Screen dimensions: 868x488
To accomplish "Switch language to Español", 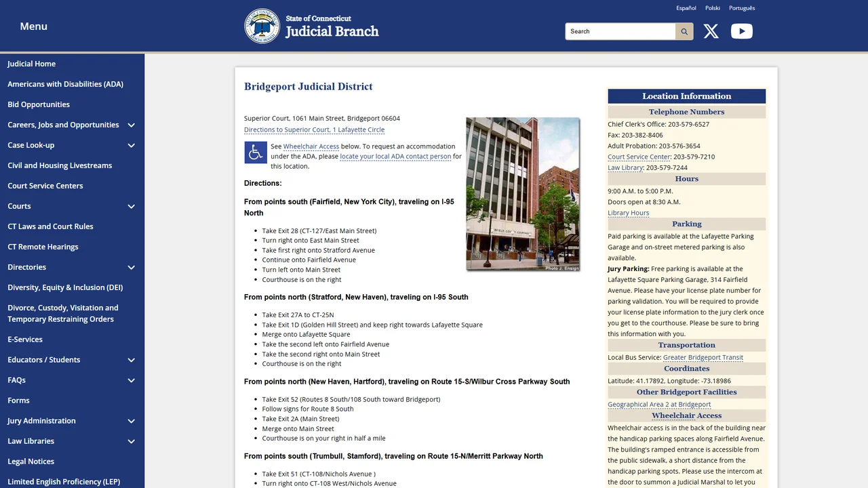I will tap(686, 8).
